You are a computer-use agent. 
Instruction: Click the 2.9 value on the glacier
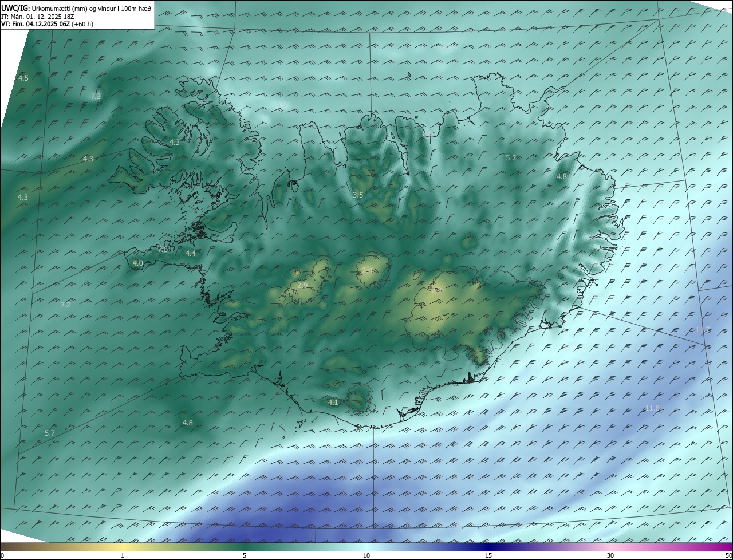point(303,285)
